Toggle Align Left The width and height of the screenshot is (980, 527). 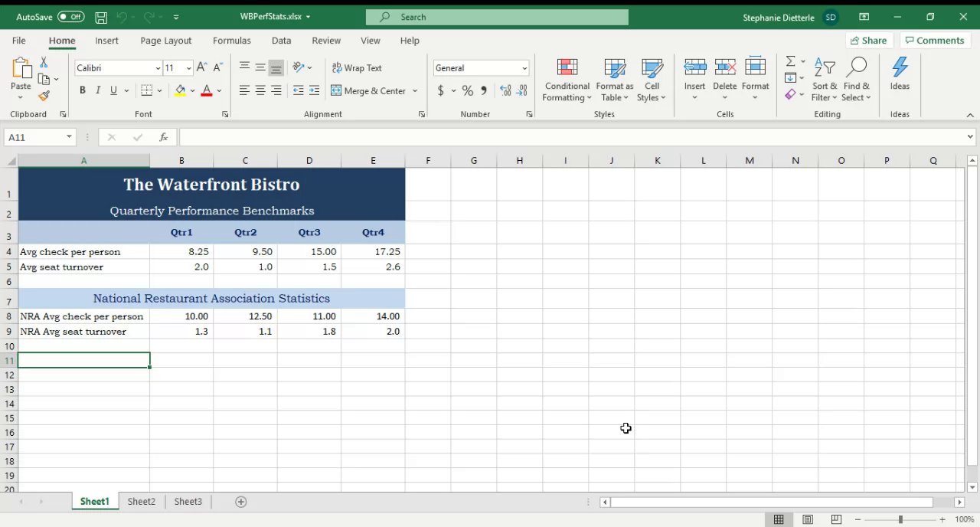pyautogui.click(x=244, y=90)
